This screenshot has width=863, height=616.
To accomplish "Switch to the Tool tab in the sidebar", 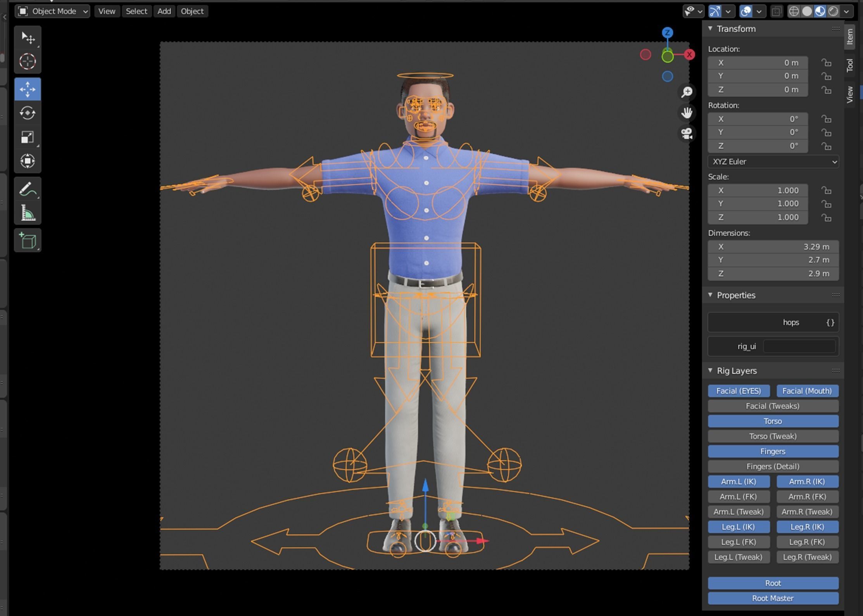I will (849, 64).
